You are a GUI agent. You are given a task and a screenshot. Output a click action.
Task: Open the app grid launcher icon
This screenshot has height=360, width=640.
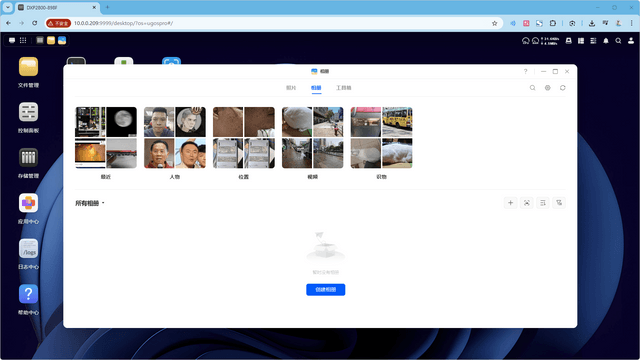click(23, 40)
